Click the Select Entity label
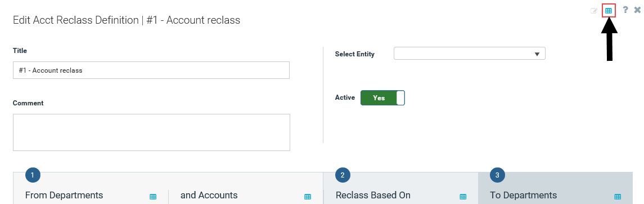Screen dimensions: 644x204 point(355,54)
